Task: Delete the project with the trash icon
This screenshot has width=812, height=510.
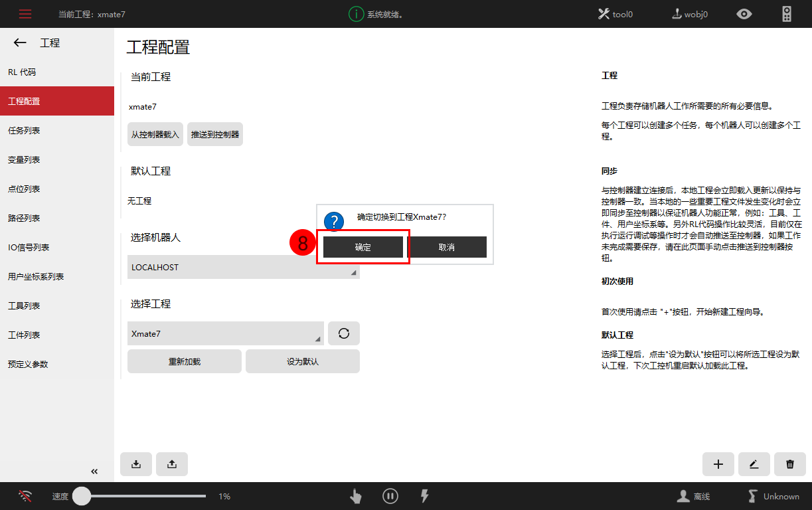Action: pyautogui.click(x=790, y=464)
